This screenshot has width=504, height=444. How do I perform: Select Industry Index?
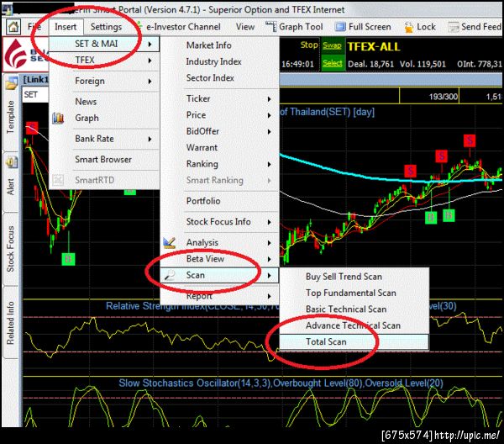(220, 61)
